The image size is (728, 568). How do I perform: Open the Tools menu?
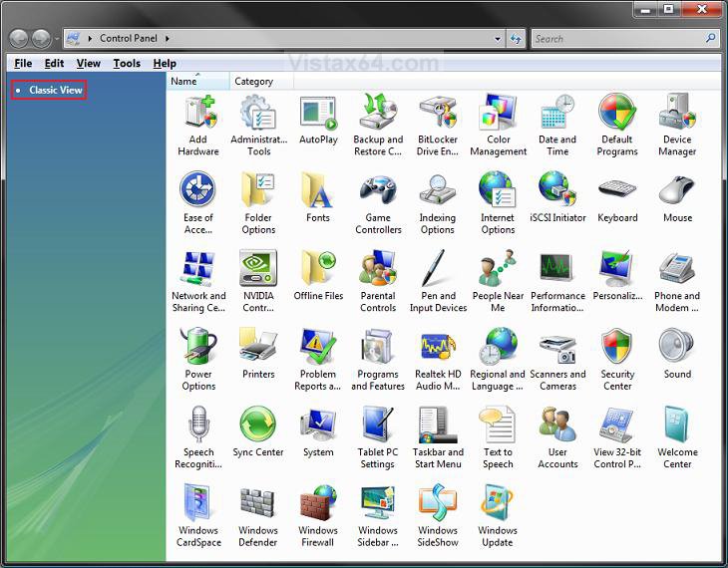127,63
